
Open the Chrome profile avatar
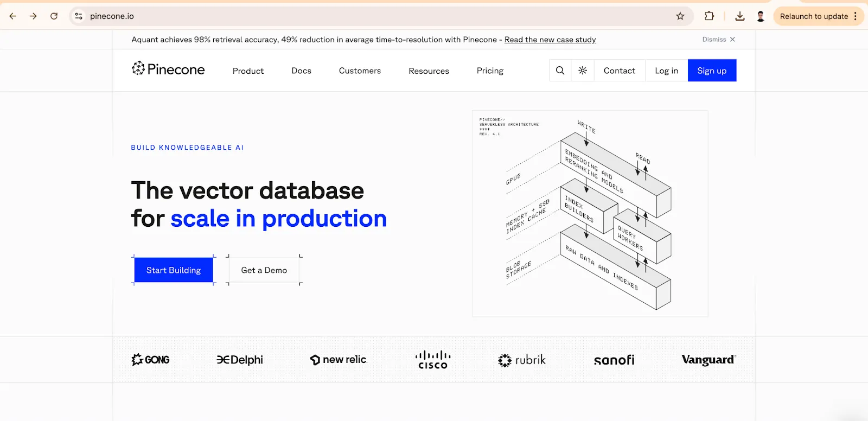[x=761, y=16]
